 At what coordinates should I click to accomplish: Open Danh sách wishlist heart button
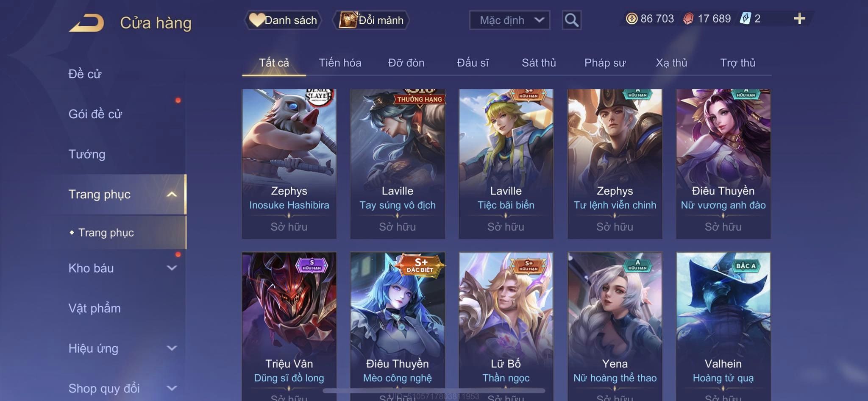pyautogui.click(x=283, y=20)
